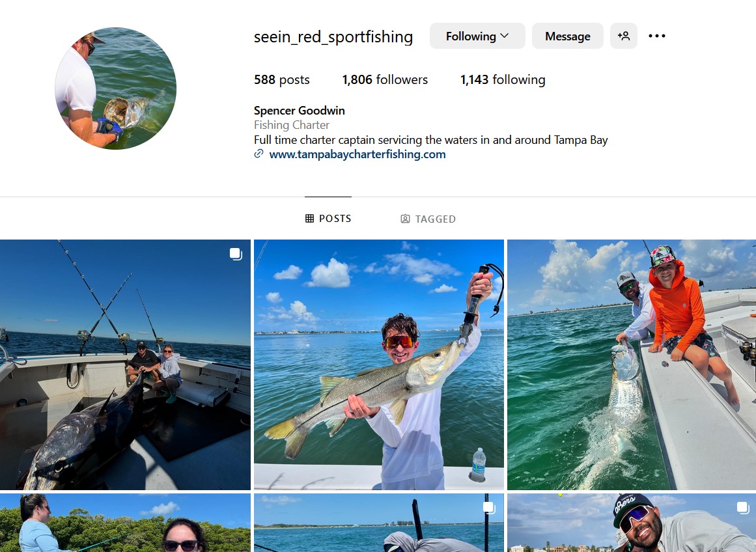Open the snook catch photo post
This screenshot has height=552, width=756.
(378, 365)
